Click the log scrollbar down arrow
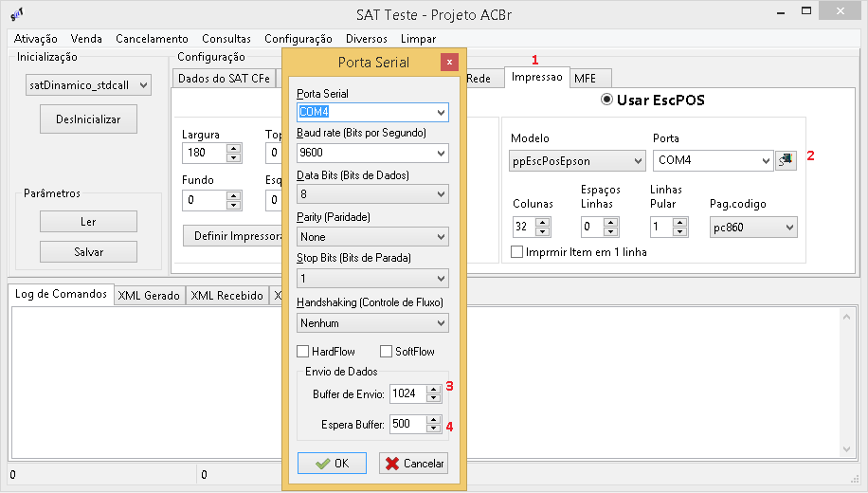868x493 pixels. coord(846,449)
